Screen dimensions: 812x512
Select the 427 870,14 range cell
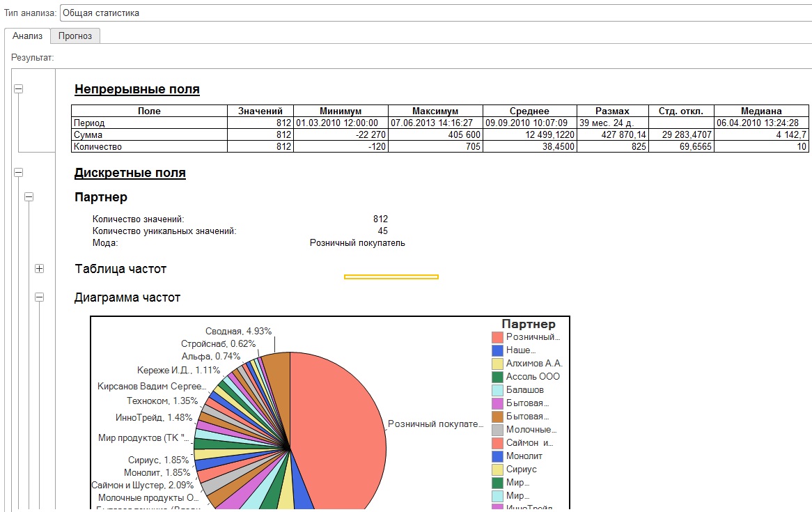(613, 134)
